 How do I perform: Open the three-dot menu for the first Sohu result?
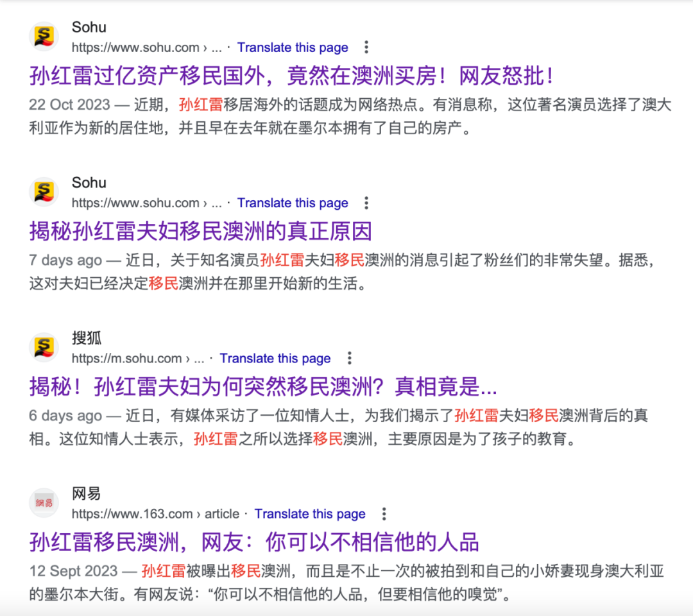(366, 47)
